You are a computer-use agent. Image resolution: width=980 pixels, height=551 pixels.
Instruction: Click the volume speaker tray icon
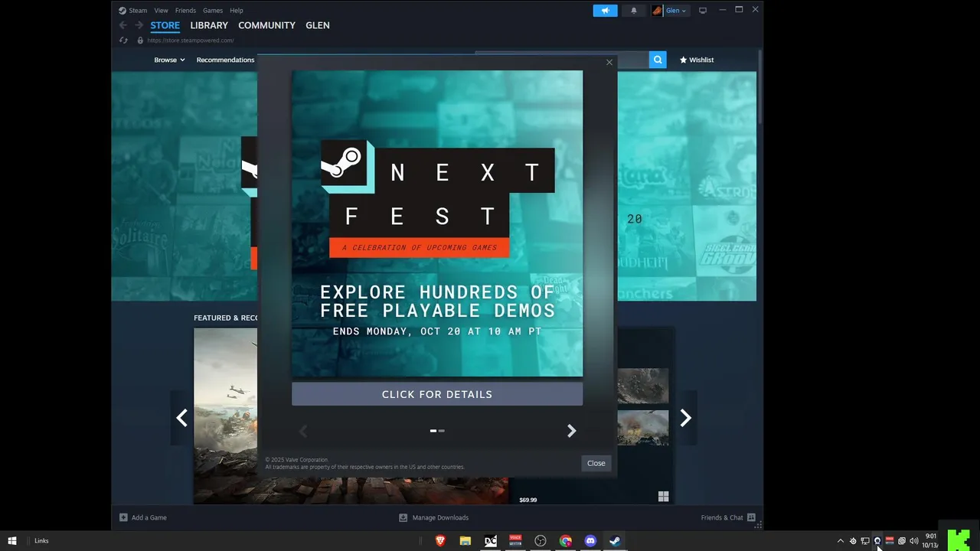click(x=913, y=541)
